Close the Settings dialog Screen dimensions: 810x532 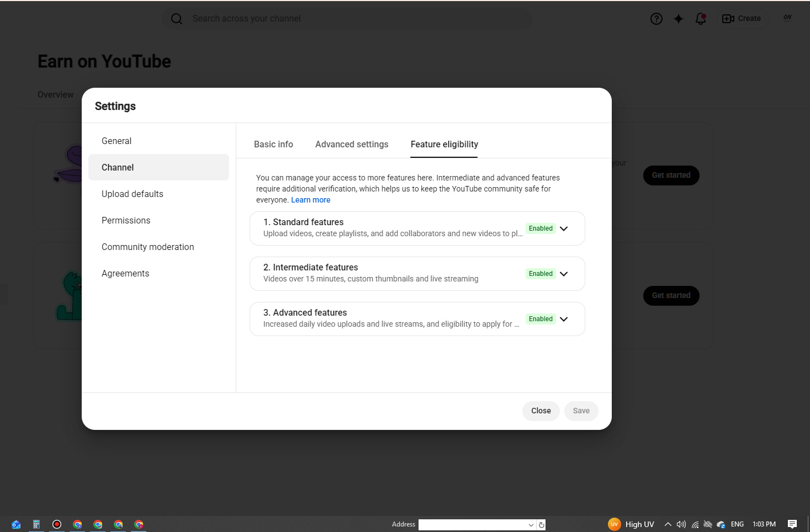pos(541,411)
